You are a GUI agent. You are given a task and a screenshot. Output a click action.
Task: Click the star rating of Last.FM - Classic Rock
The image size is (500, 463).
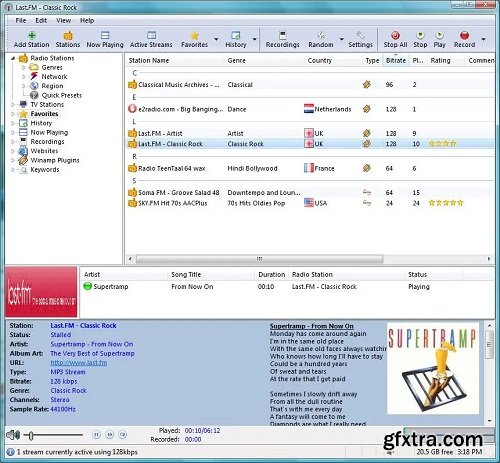[x=442, y=144]
